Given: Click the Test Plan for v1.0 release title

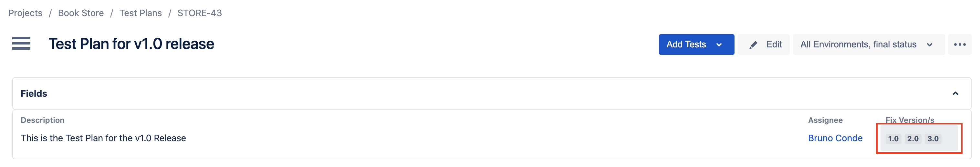Looking at the screenshot, I should click(x=131, y=44).
